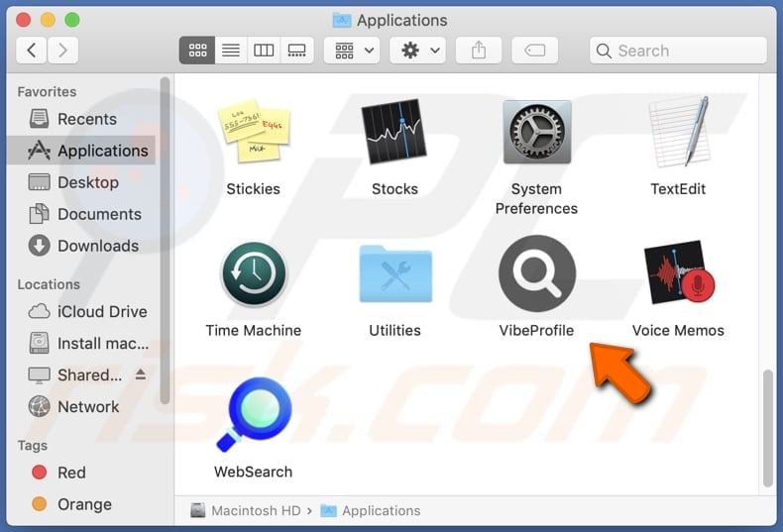Open the Voice Memos app icon
The width and height of the screenshot is (783, 532).
(679, 272)
